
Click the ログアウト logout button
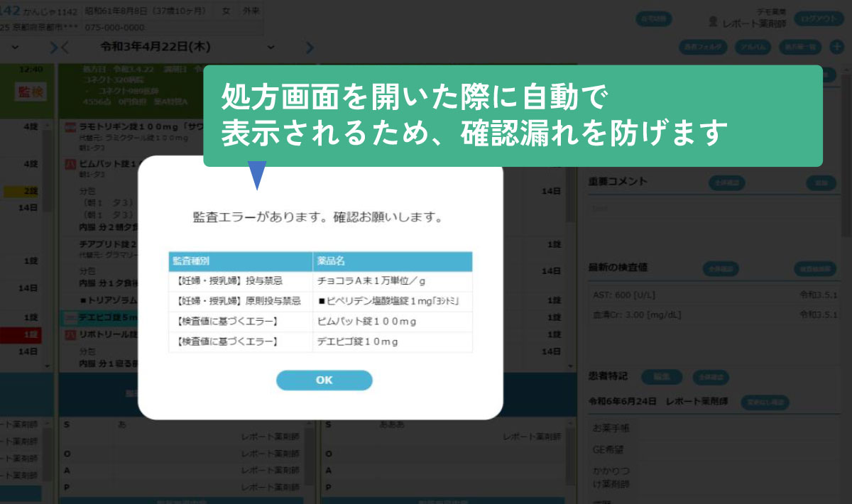[x=819, y=19]
